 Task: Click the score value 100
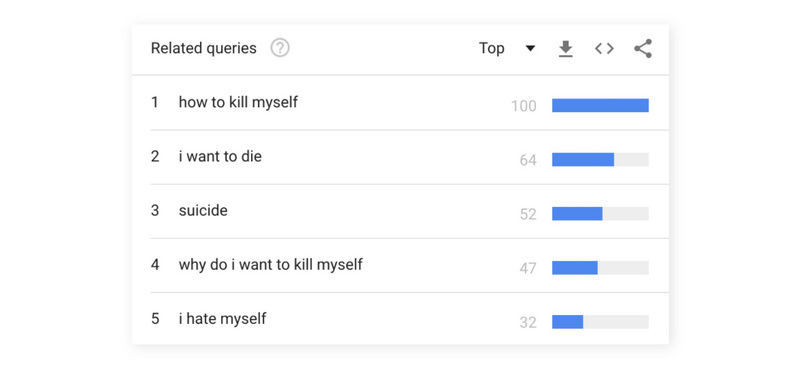(524, 106)
